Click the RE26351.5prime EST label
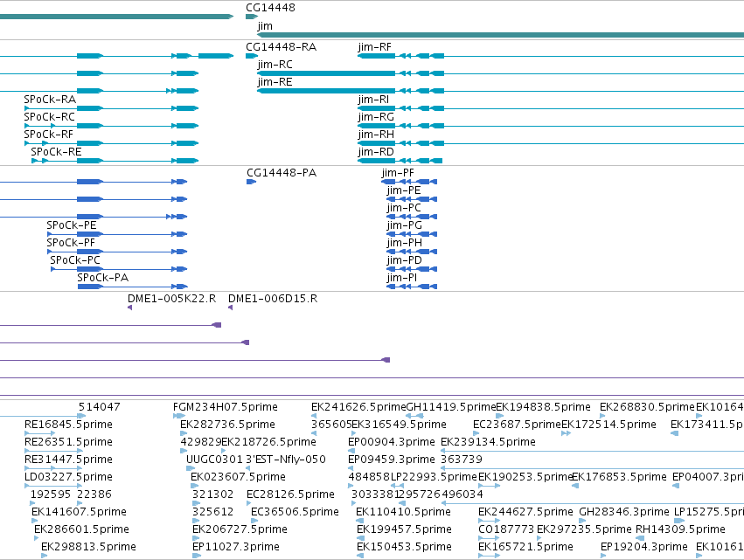 pyautogui.click(x=68, y=442)
